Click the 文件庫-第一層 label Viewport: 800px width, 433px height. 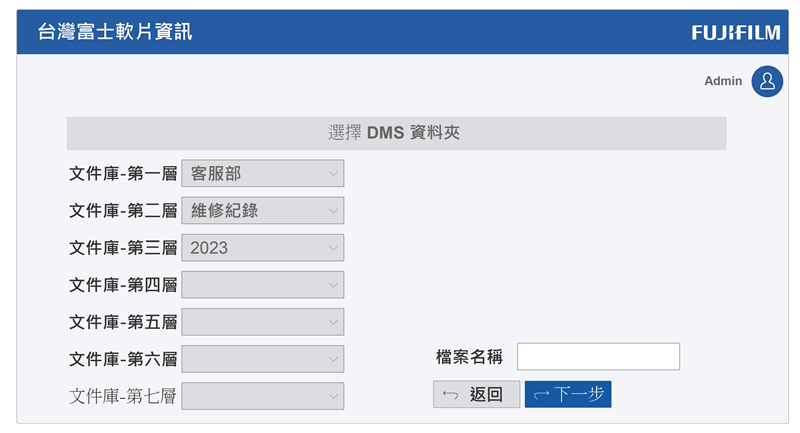[123, 174]
